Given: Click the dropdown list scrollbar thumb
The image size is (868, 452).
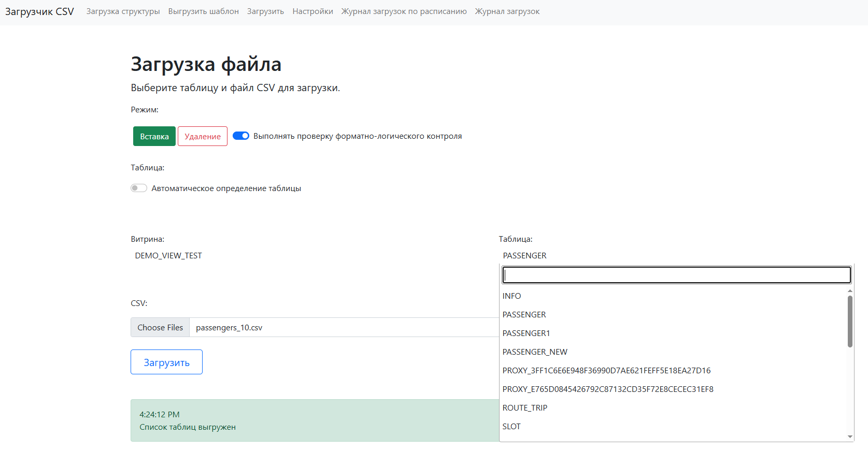Looking at the screenshot, I should (x=850, y=321).
